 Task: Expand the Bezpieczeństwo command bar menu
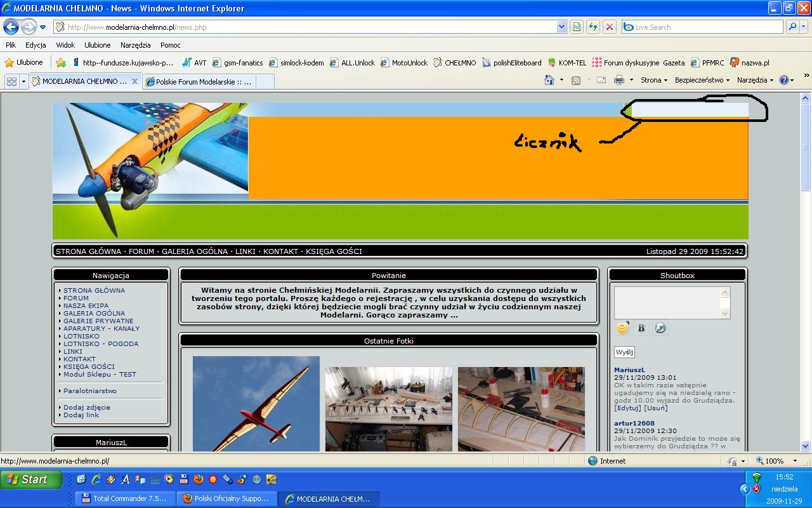click(702, 80)
